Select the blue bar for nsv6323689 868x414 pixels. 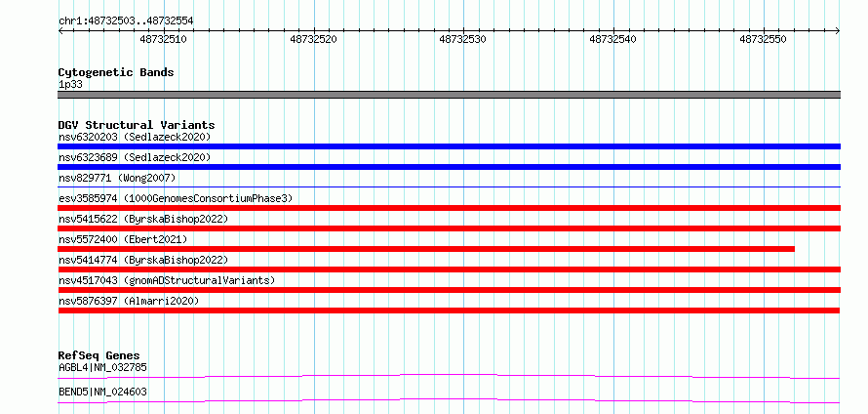[x=449, y=167]
